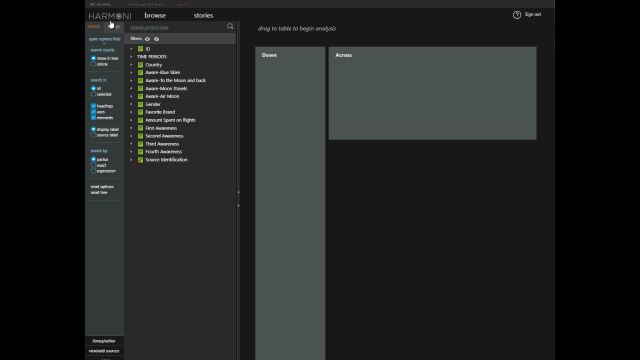Toggle the 'headings' checkbox
The height and width of the screenshot is (360, 640).
coord(93,106)
